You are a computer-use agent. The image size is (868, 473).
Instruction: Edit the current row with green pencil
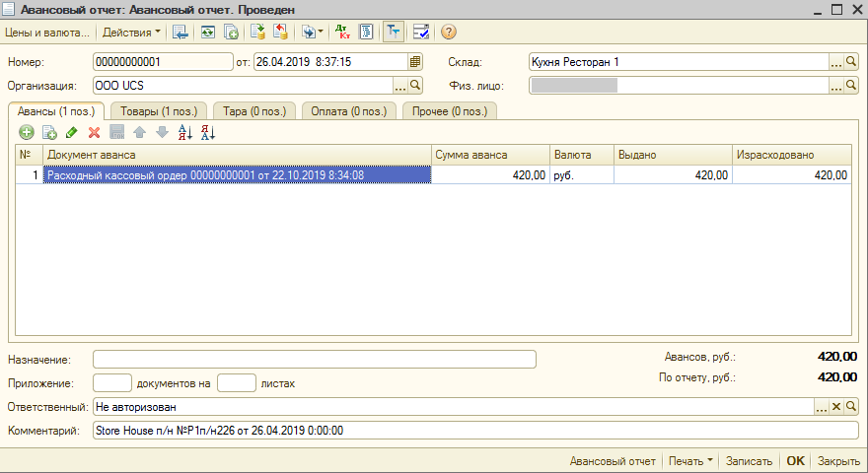tap(71, 132)
